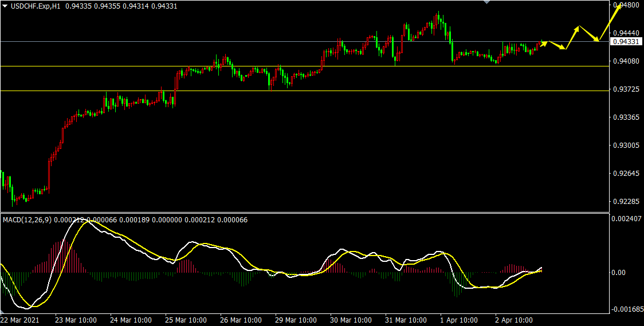Click the first small yellow arrow at current price
Image resolution: width=644 pixels, height=326 pixels.
(x=543, y=42)
